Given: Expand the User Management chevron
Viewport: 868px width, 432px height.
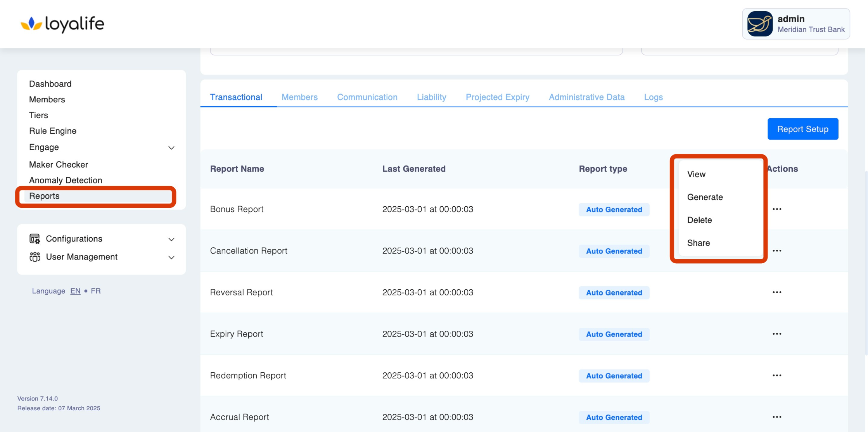Looking at the screenshot, I should click(x=171, y=257).
